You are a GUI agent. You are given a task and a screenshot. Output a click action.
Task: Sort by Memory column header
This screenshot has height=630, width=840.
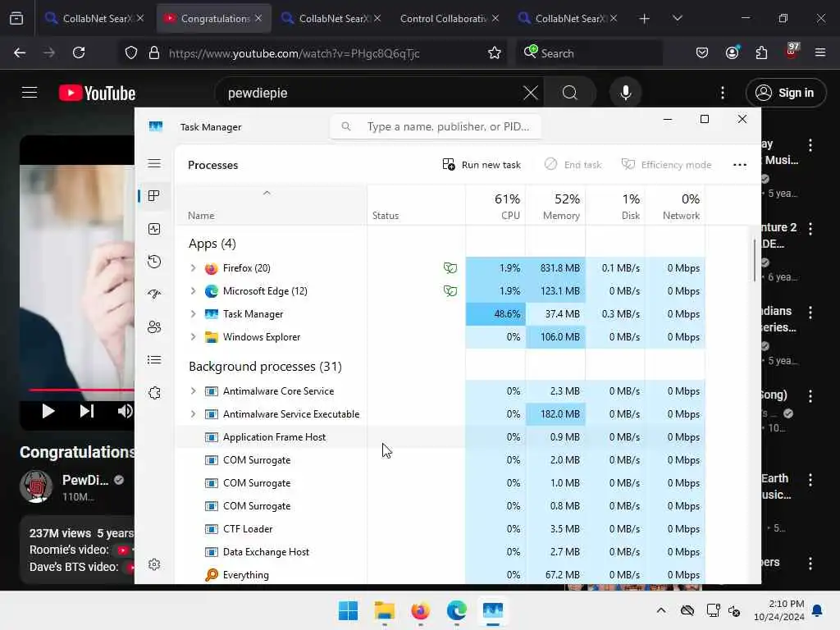point(555,206)
